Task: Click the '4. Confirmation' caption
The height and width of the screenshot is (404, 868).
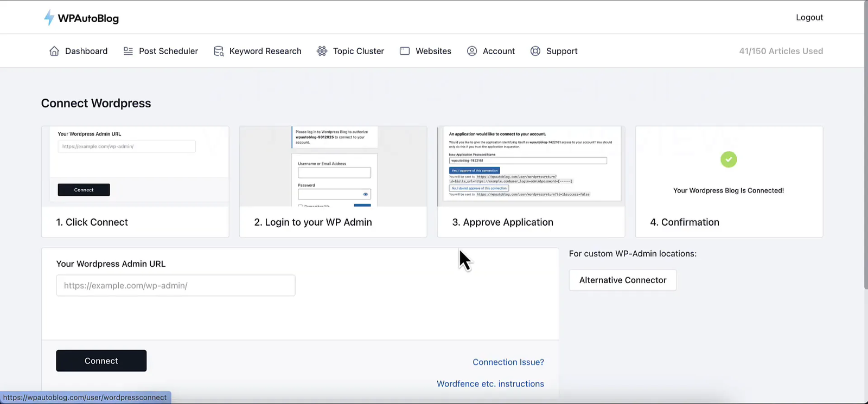Action: coord(685,222)
